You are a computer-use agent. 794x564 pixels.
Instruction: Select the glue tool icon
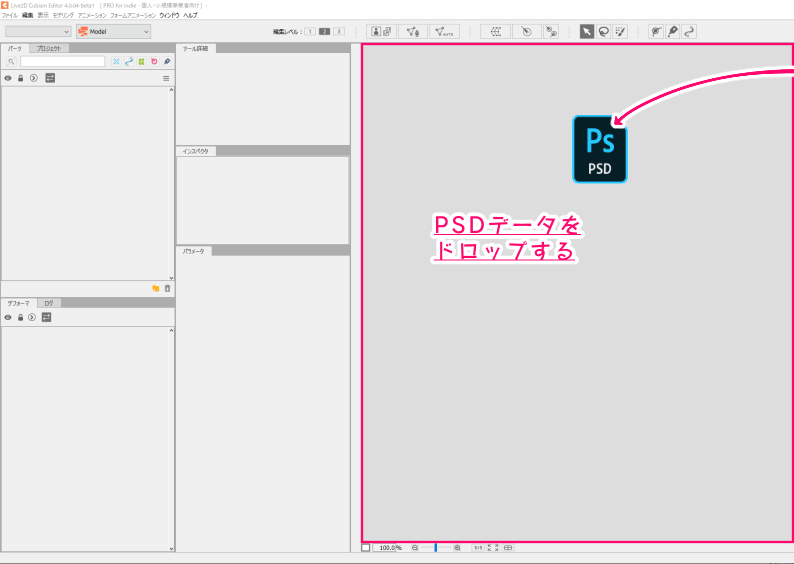[656, 31]
